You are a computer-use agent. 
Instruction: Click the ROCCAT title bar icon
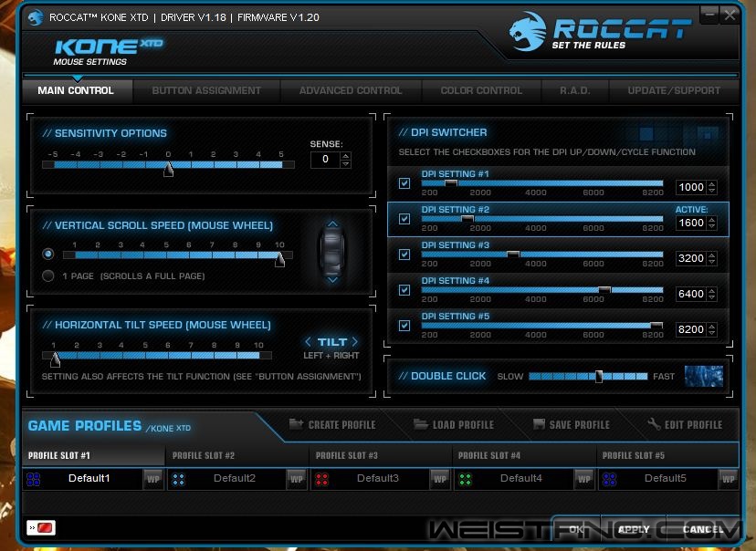coord(36,17)
